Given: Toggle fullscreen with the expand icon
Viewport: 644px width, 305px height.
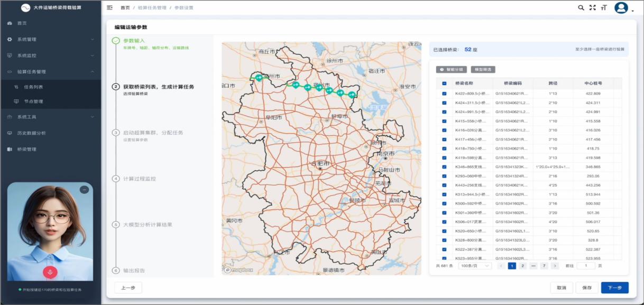Looking at the screenshot, I should tap(592, 8).
